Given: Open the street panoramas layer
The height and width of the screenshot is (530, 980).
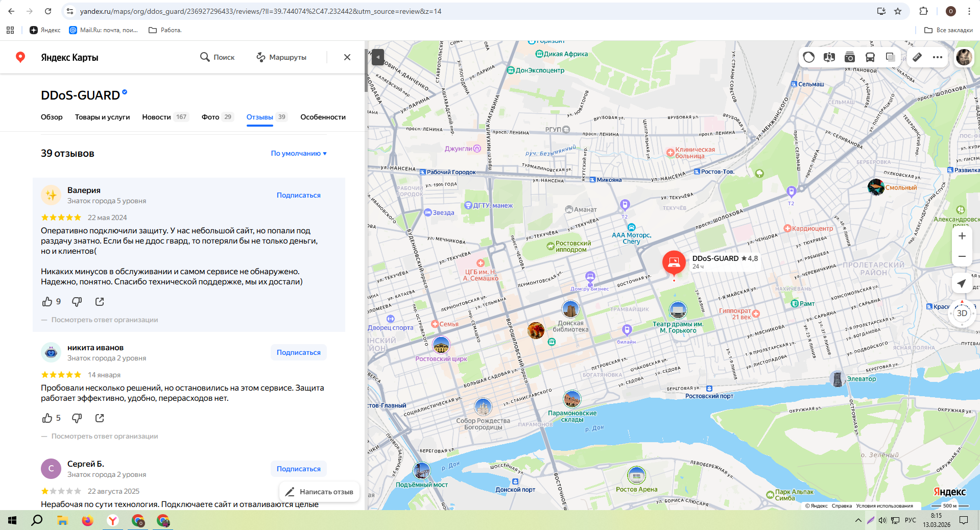Looking at the screenshot, I should click(x=829, y=57).
